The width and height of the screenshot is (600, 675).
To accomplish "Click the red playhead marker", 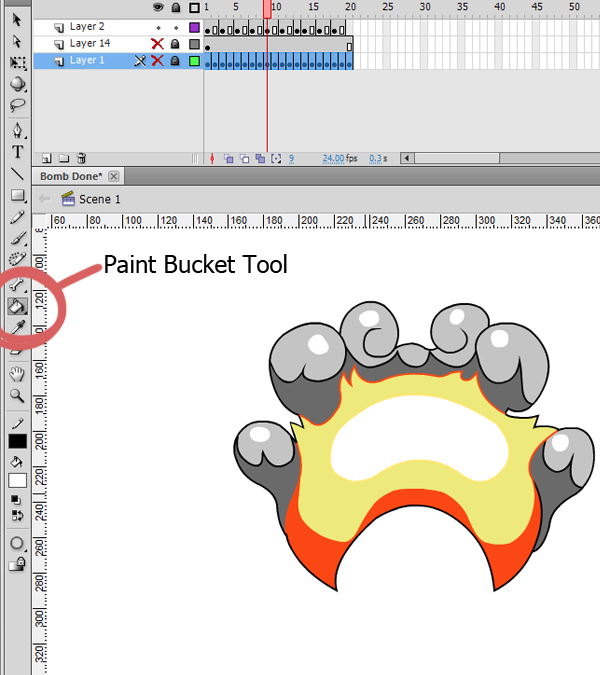I will click(x=267, y=9).
